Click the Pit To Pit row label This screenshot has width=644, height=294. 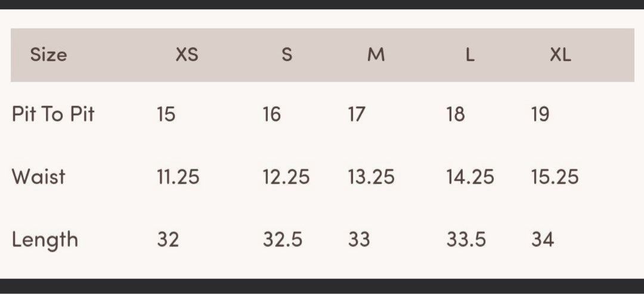tap(53, 114)
